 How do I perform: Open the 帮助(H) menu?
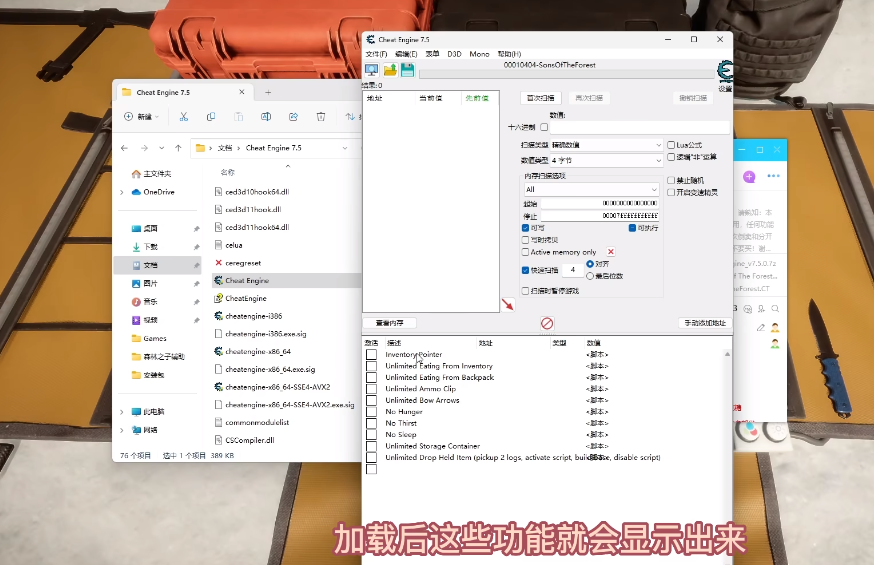(509, 54)
